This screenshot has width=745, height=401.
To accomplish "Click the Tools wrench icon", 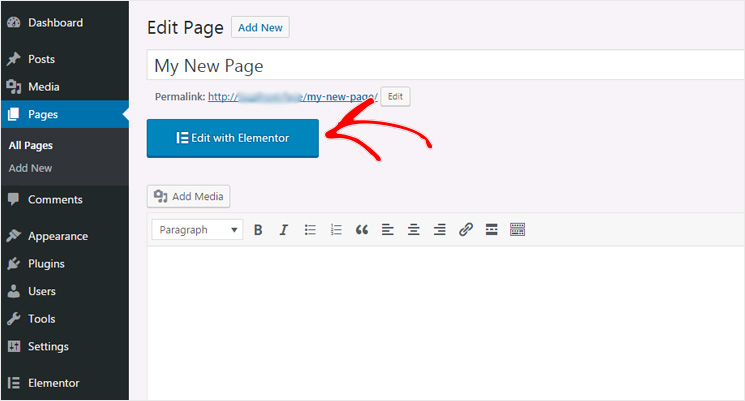I will point(14,319).
